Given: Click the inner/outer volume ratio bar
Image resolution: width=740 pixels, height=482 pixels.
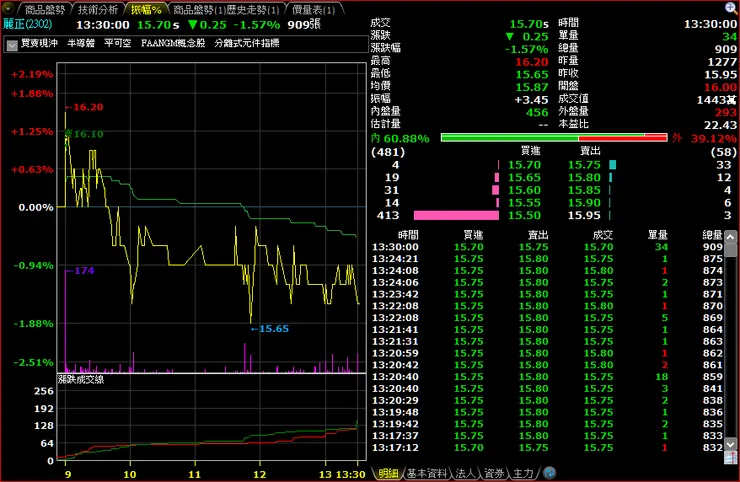Looking at the screenshot, I should pyautogui.click(x=554, y=138).
